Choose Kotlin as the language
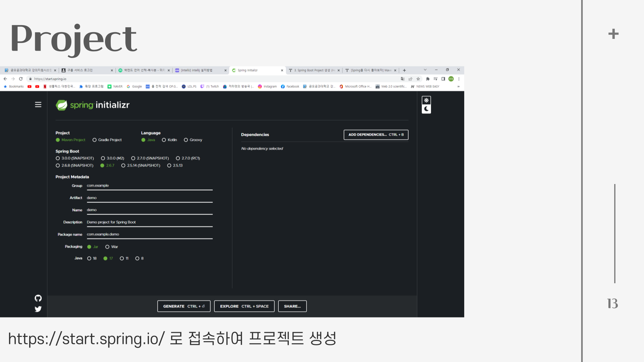The width and height of the screenshot is (644, 362). tap(164, 140)
